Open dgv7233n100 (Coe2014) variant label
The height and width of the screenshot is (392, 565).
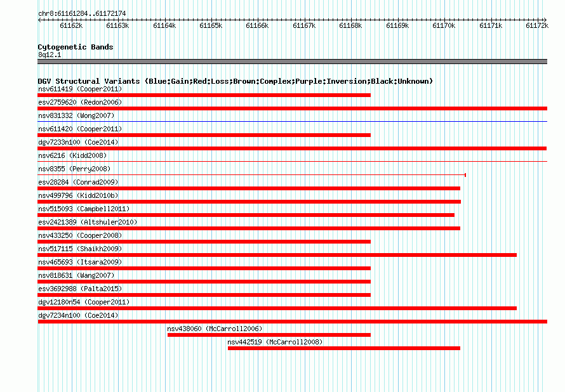pyautogui.click(x=78, y=142)
